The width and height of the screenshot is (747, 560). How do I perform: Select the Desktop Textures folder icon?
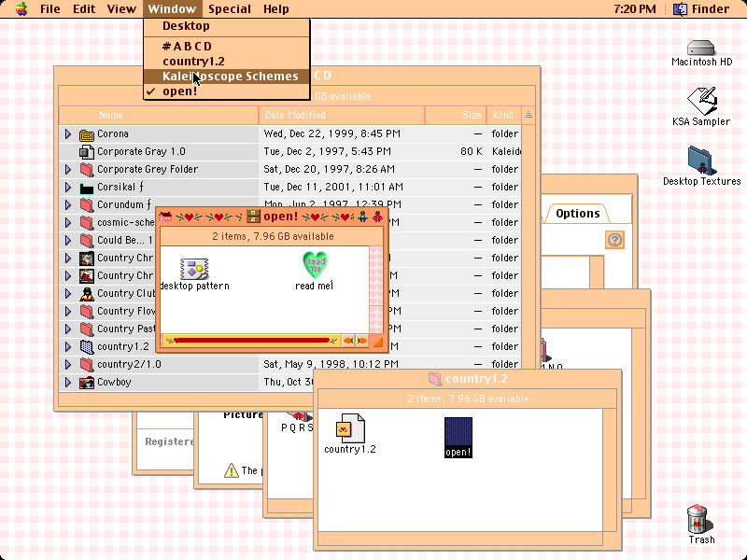pos(701,161)
